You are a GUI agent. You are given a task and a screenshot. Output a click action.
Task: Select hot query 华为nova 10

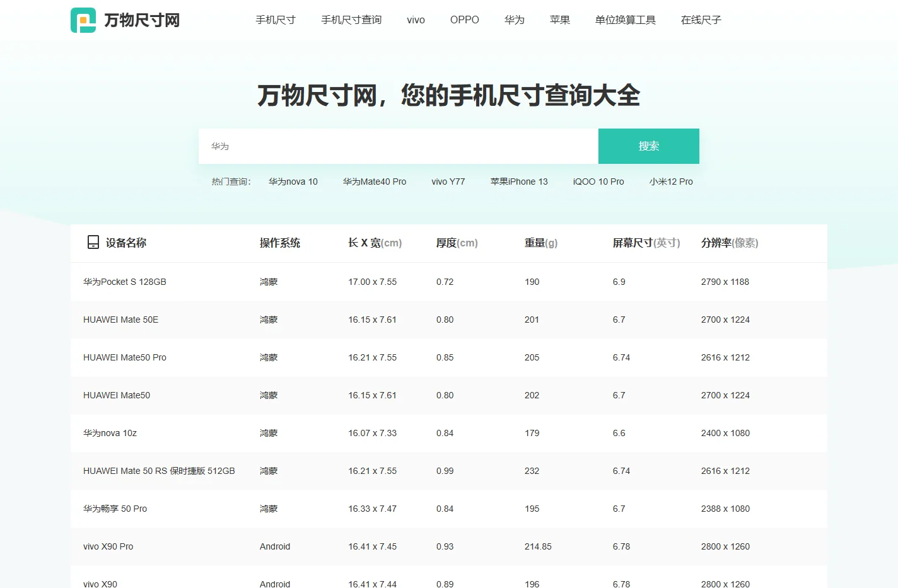point(293,182)
